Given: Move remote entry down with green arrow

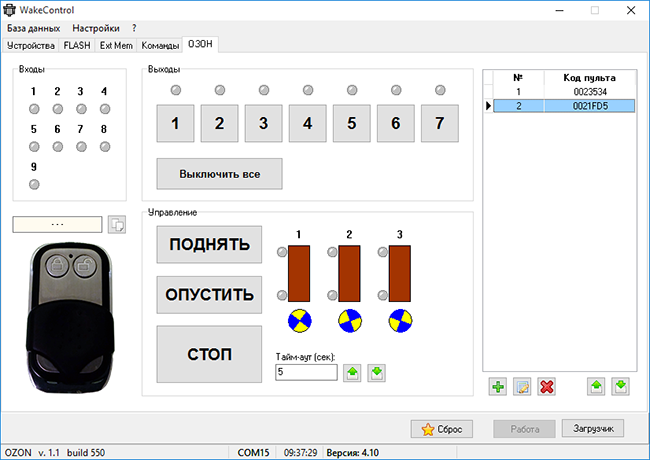Looking at the screenshot, I should click(619, 386).
